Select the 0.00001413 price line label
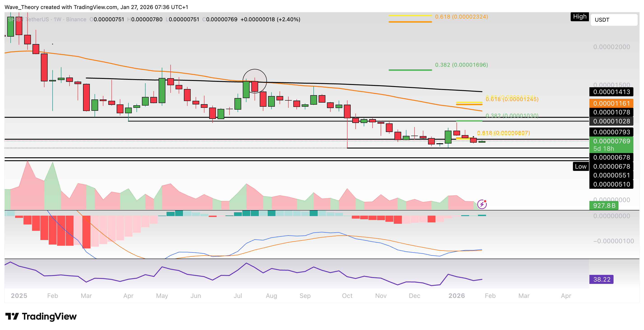Screen dimensions: 644x330 (x=611, y=92)
